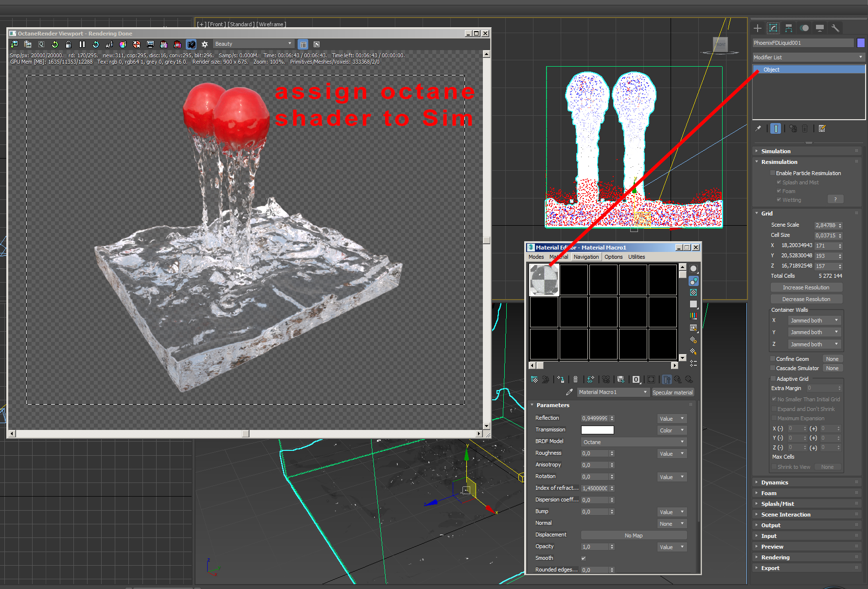This screenshot has width=868, height=589.
Task: Click the pin stack icon under modifier stack
Action: pyautogui.click(x=758, y=129)
